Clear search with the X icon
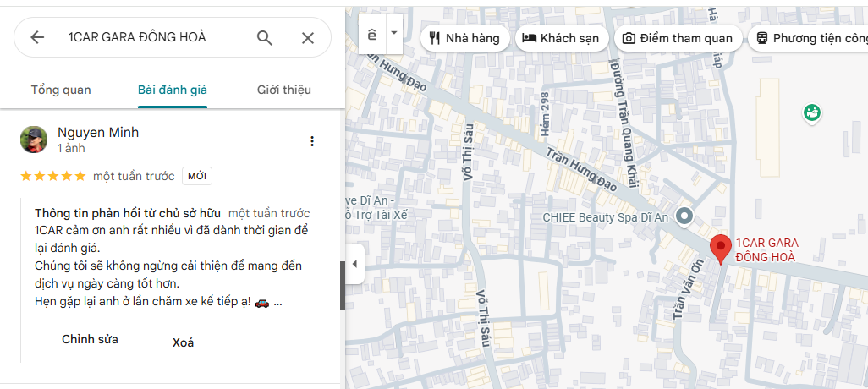 pyautogui.click(x=308, y=37)
